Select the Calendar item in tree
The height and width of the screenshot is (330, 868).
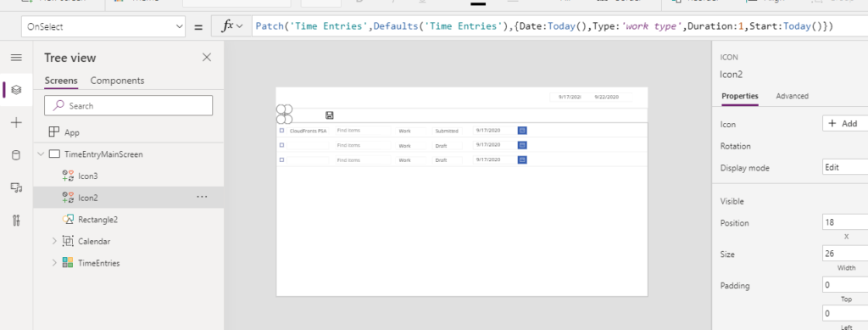93,242
